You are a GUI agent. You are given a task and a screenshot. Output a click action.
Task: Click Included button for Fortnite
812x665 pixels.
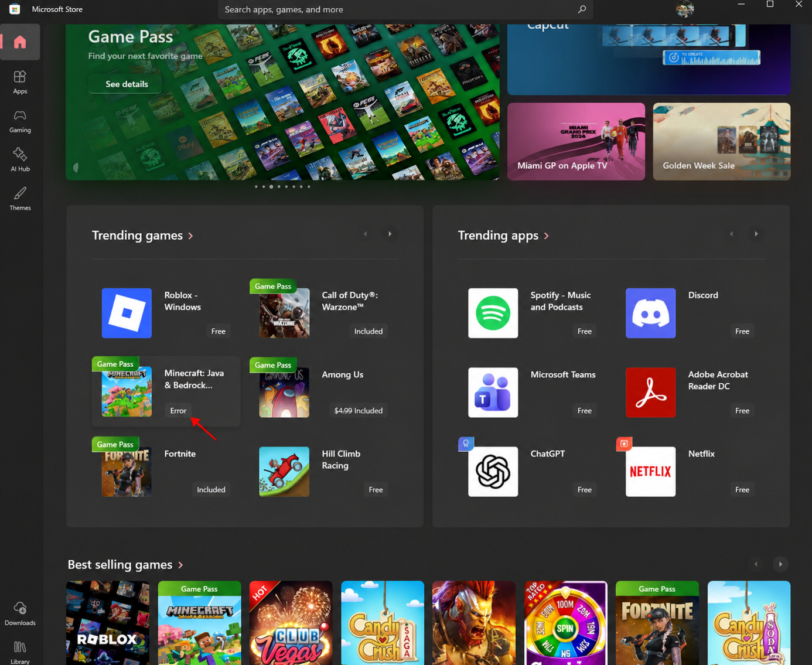click(211, 490)
